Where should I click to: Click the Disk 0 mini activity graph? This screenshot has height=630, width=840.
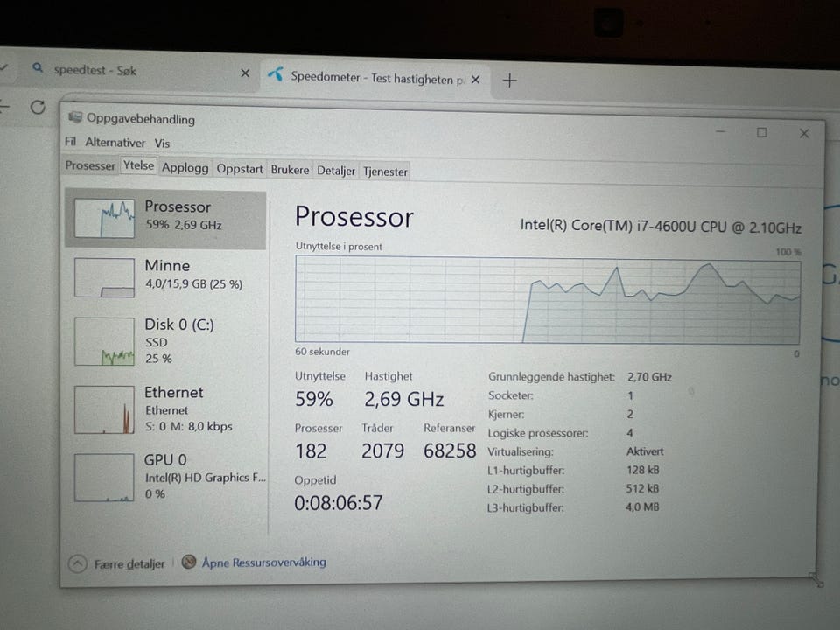104,342
